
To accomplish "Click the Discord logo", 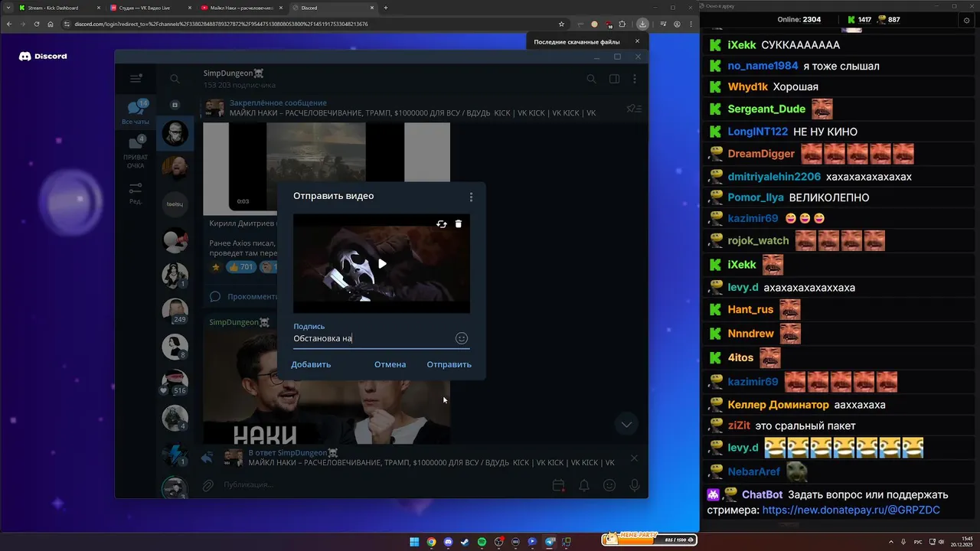I will pyautogui.click(x=43, y=56).
